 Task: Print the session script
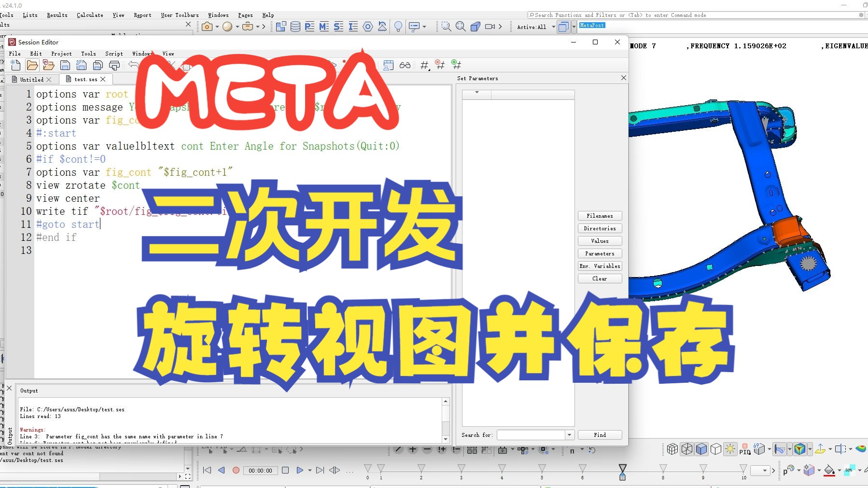pyautogui.click(x=114, y=65)
